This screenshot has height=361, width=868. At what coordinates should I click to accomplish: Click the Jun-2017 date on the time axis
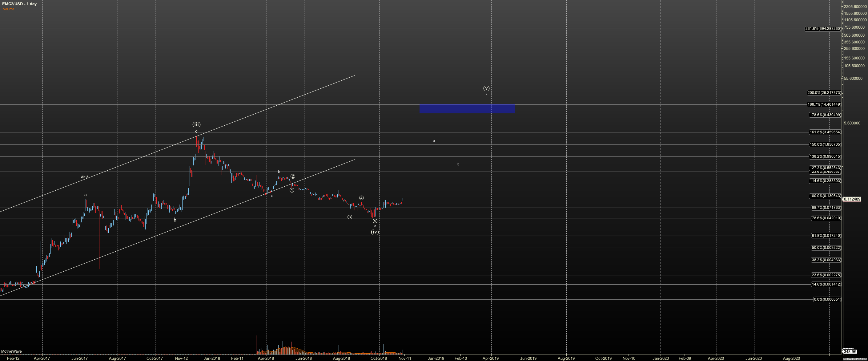pos(80,358)
